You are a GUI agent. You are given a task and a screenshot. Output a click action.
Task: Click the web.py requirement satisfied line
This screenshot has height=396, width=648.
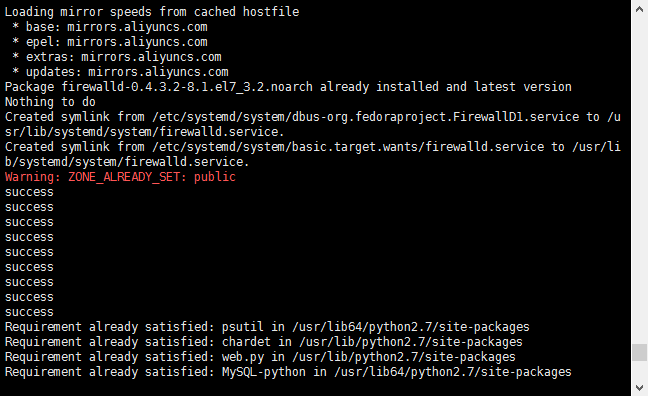[260, 357]
